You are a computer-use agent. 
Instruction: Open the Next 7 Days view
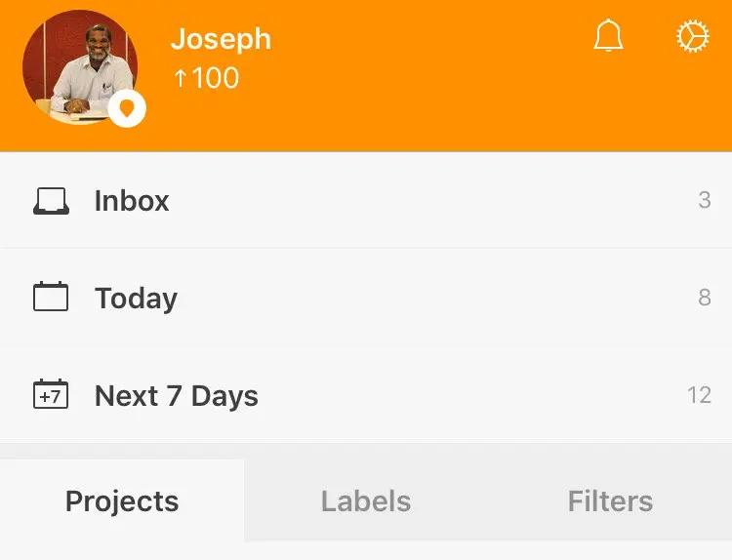click(176, 396)
